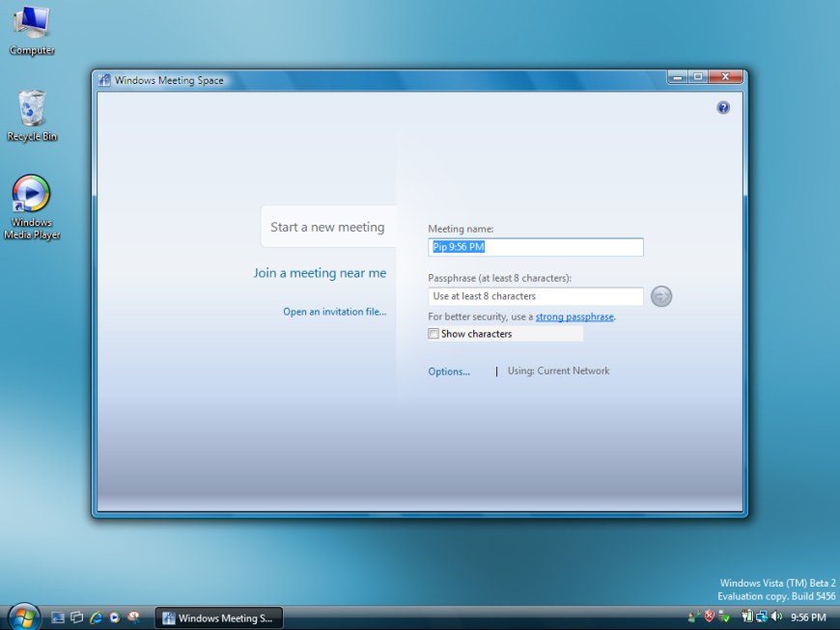Screen dimensions: 840x630
Task: Open the help question mark icon
Action: click(x=722, y=108)
